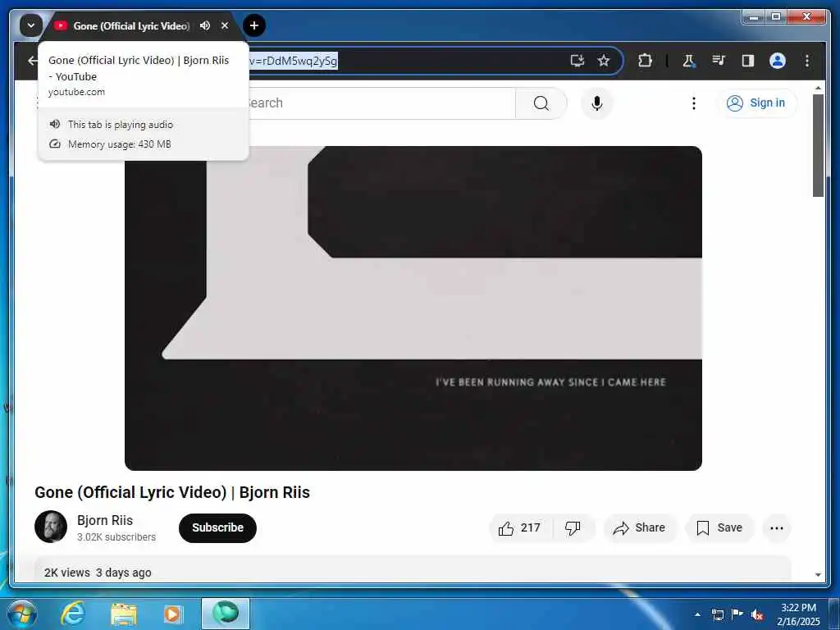Open the browser three-dot menu

(x=807, y=61)
